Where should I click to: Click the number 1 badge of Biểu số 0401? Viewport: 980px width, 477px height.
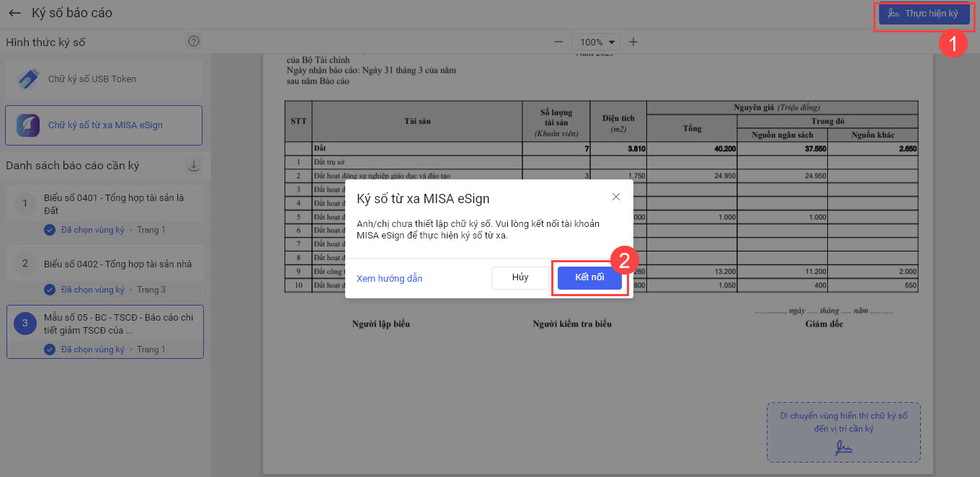pos(24,204)
